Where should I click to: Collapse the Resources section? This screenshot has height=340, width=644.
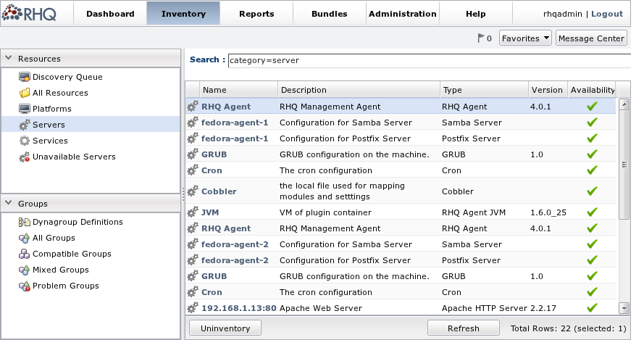(x=8, y=59)
